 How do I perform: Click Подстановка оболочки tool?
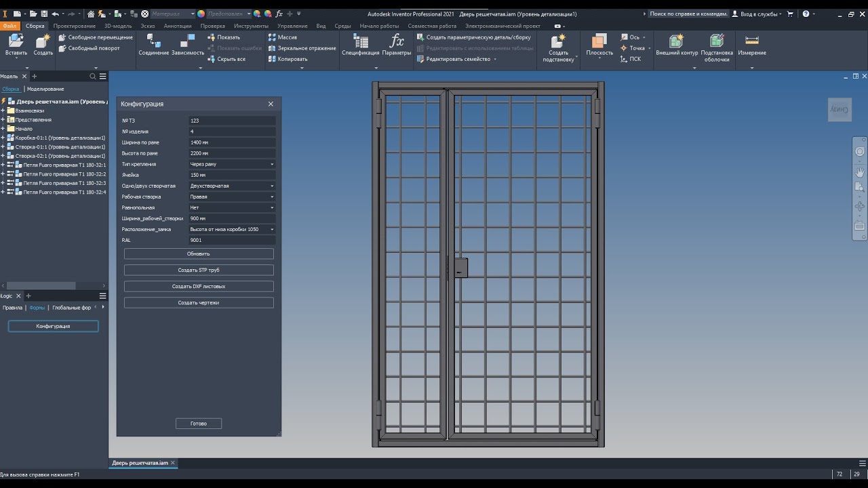pyautogui.click(x=717, y=48)
